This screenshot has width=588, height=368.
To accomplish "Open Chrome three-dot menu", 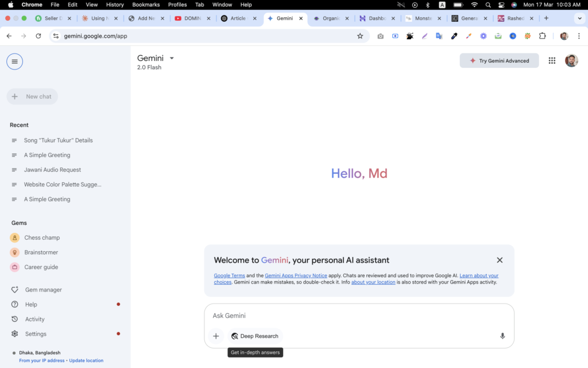I will pos(579,36).
